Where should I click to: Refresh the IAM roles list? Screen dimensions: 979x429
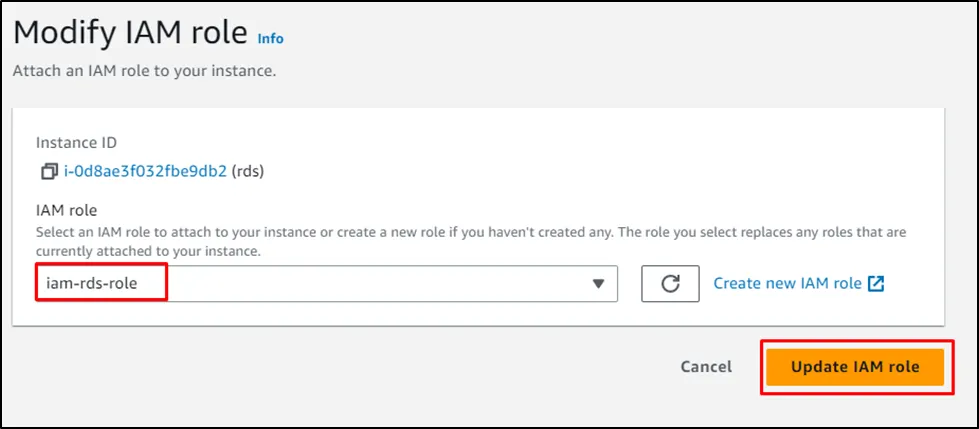click(x=670, y=284)
